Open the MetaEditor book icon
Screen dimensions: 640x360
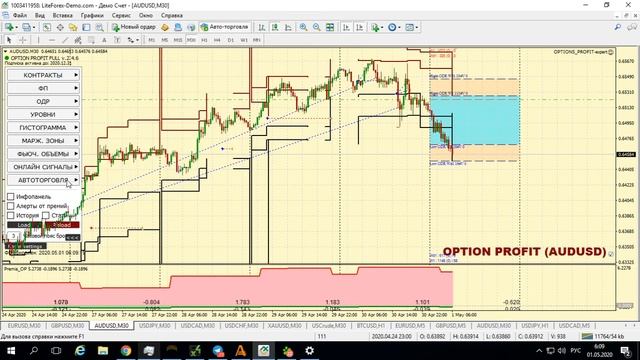coord(165,27)
